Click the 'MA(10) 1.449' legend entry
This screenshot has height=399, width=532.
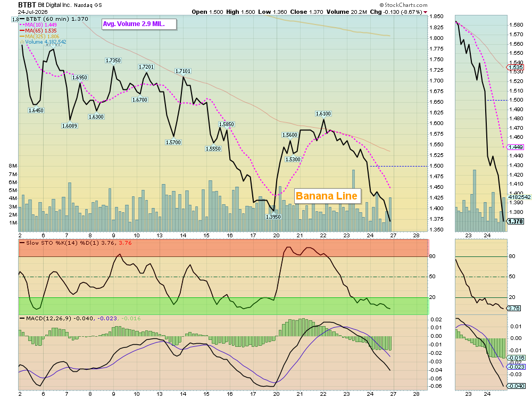coord(38,25)
